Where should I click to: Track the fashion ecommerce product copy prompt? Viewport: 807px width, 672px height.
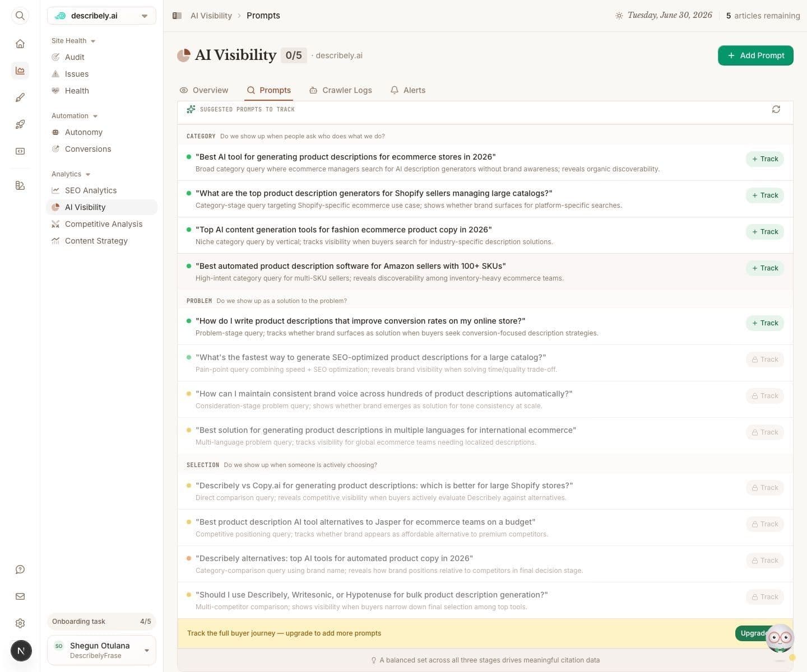[x=765, y=232]
